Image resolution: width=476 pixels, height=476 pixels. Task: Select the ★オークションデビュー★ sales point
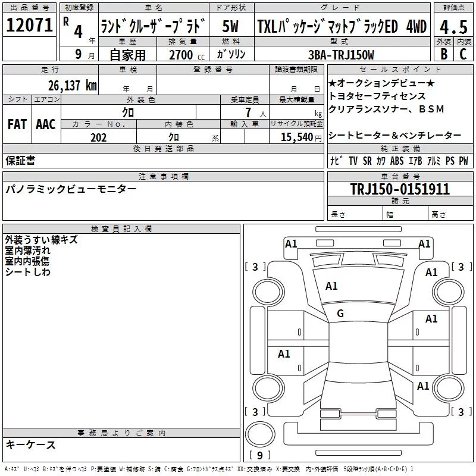(381, 83)
